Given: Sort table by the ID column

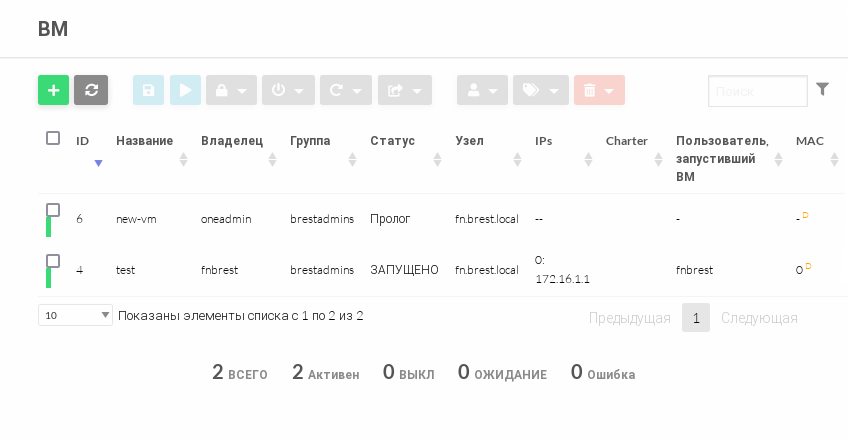Looking at the screenshot, I should [83, 141].
